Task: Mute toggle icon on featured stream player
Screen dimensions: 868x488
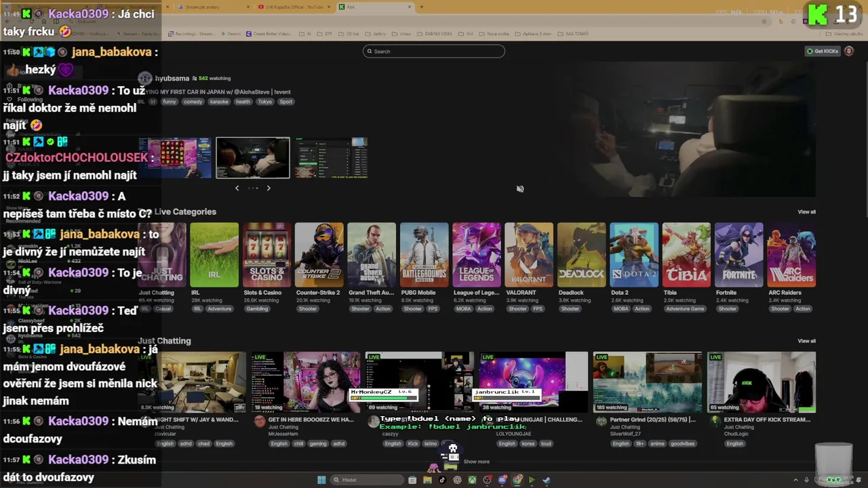Action: pos(520,189)
